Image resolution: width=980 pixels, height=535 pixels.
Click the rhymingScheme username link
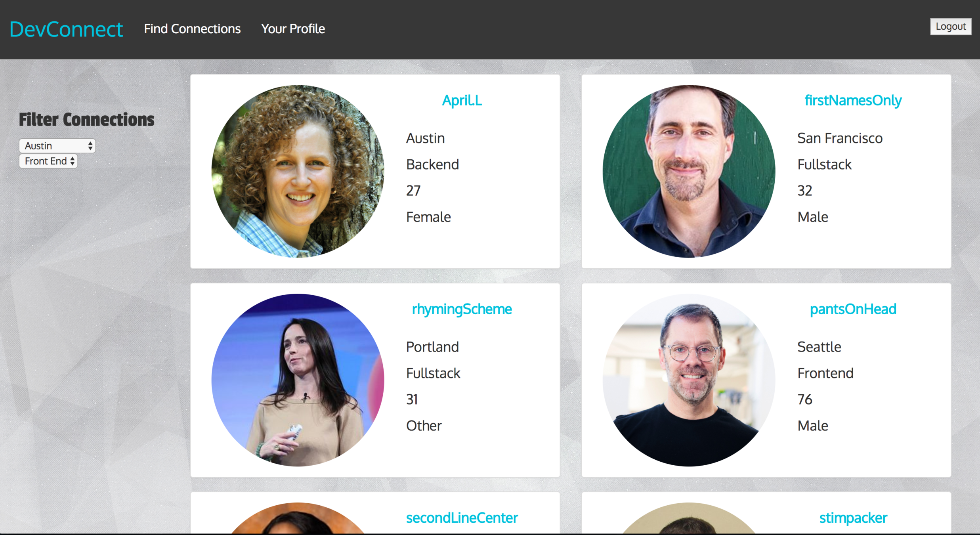(x=462, y=309)
